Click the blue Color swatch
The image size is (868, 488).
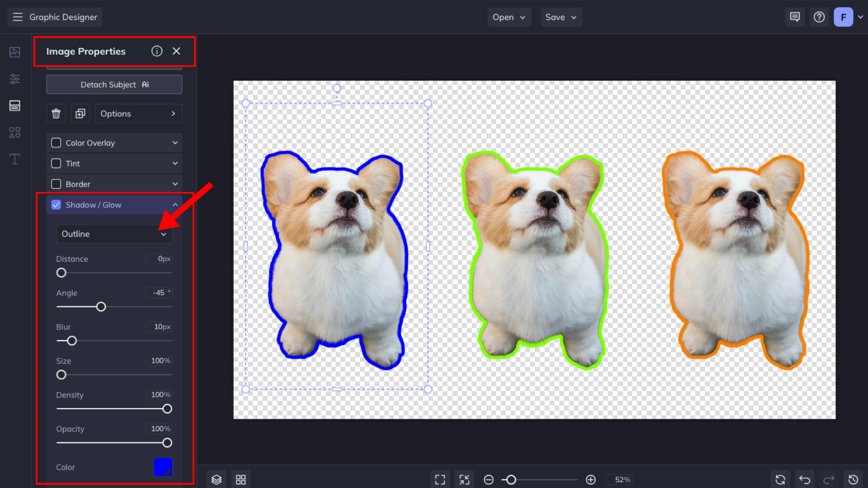click(x=163, y=467)
